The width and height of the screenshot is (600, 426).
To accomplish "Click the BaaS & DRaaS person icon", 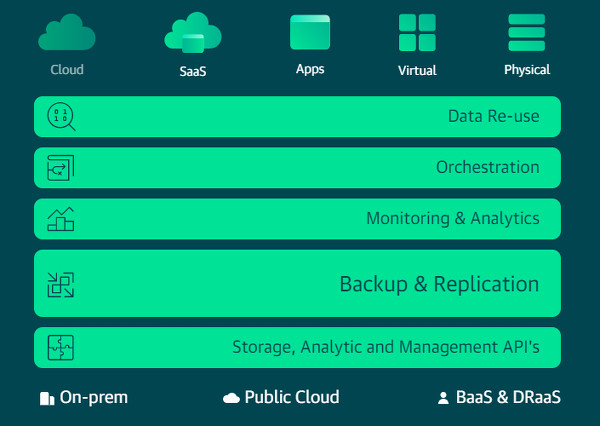I will click(443, 398).
